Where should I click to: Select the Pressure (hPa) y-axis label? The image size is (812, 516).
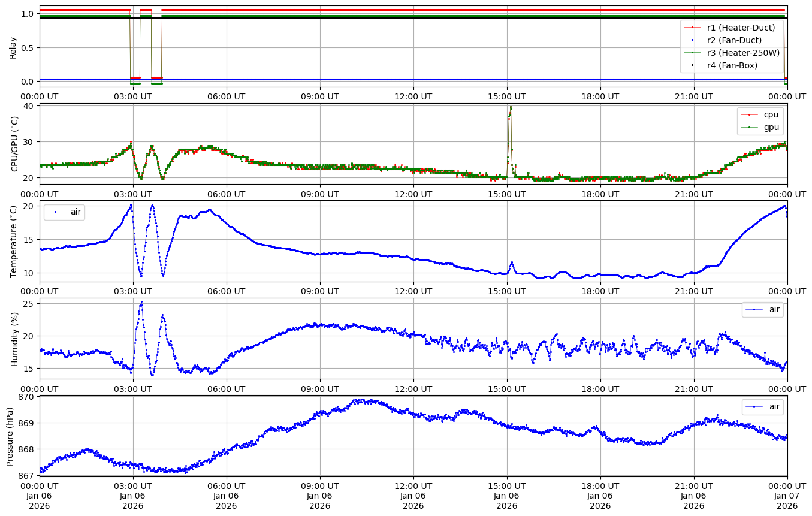click(x=10, y=436)
